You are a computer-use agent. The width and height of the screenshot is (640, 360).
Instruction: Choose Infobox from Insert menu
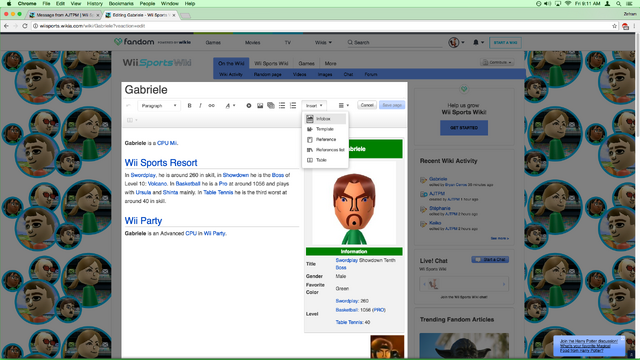tap(325, 119)
